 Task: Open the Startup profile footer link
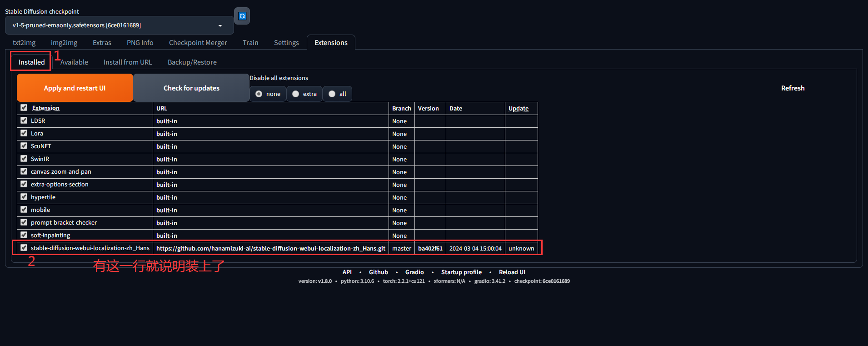(x=461, y=272)
